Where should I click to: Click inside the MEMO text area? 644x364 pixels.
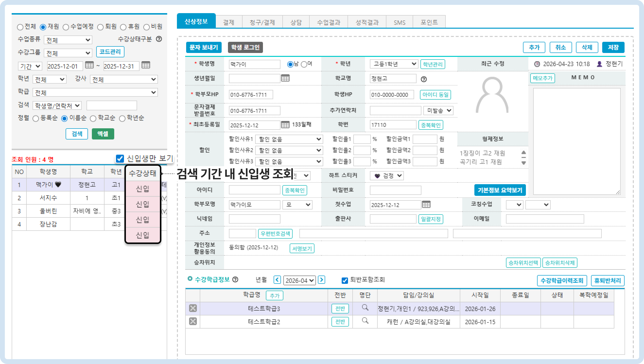point(576,141)
